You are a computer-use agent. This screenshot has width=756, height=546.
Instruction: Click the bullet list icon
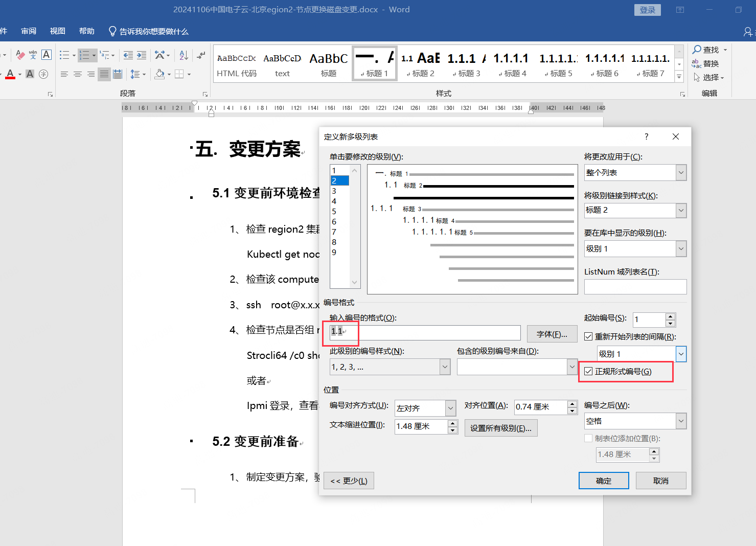point(64,55)
